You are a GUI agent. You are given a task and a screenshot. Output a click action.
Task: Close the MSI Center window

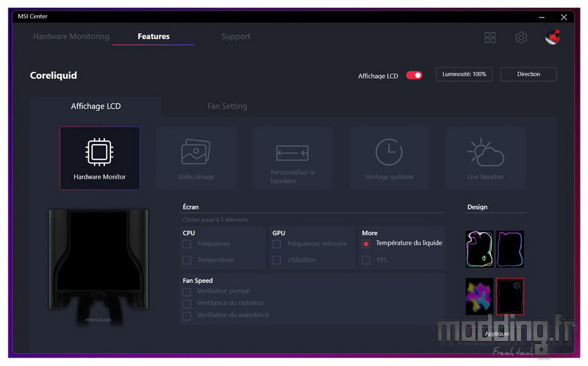564,17
